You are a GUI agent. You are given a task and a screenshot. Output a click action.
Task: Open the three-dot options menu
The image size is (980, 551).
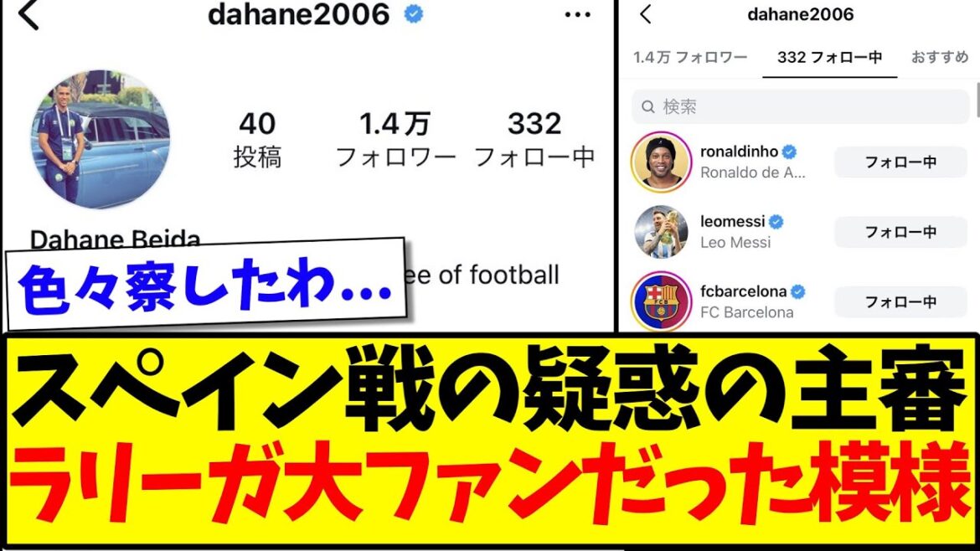pyautogui.click(x=577, y=14)
